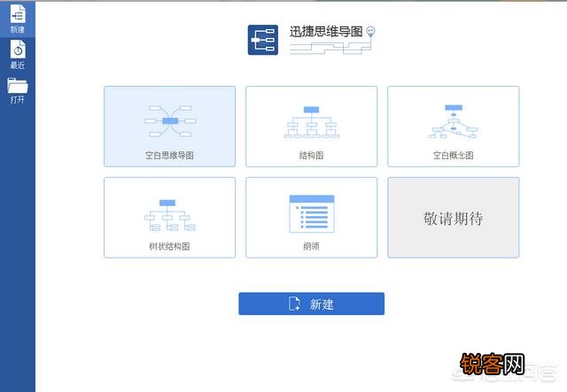Select the 空白概念图 template card
The height and width of the screenshot is (392, 567).
[453, 127]
